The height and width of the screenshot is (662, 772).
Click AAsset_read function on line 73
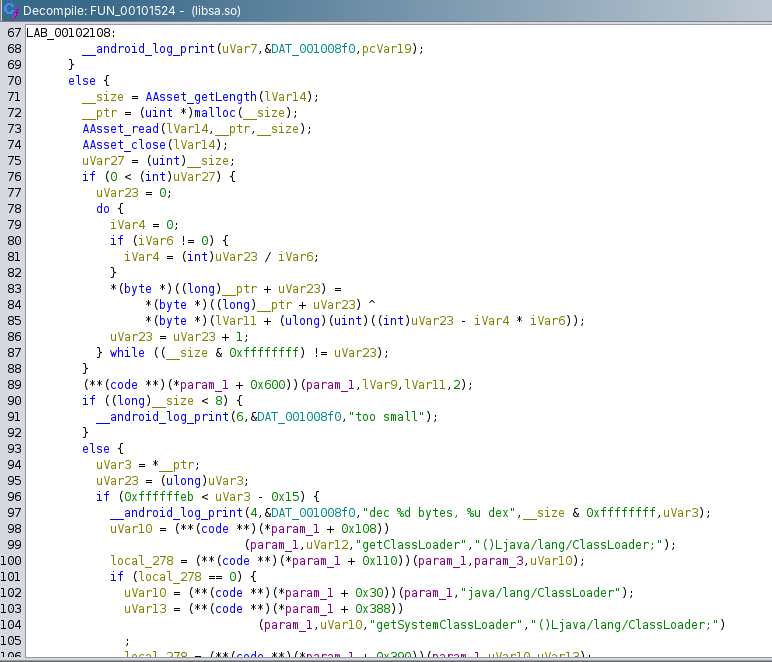point(121,129)
